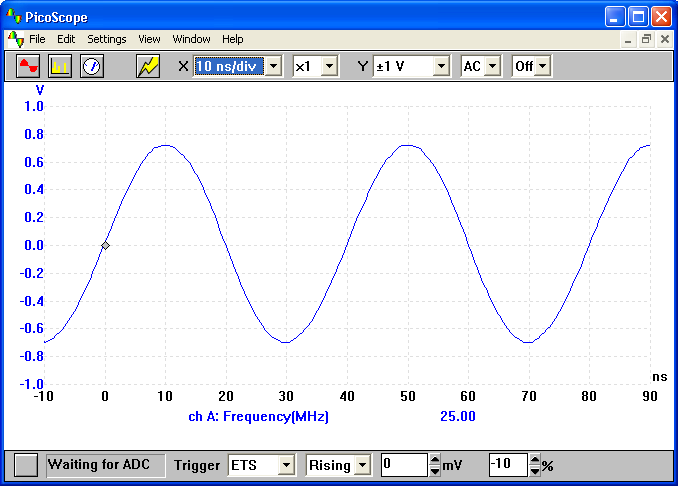The width and height of the screenshot is (678, 486).
Task: Open the Window menu
Action: (192, 39)
